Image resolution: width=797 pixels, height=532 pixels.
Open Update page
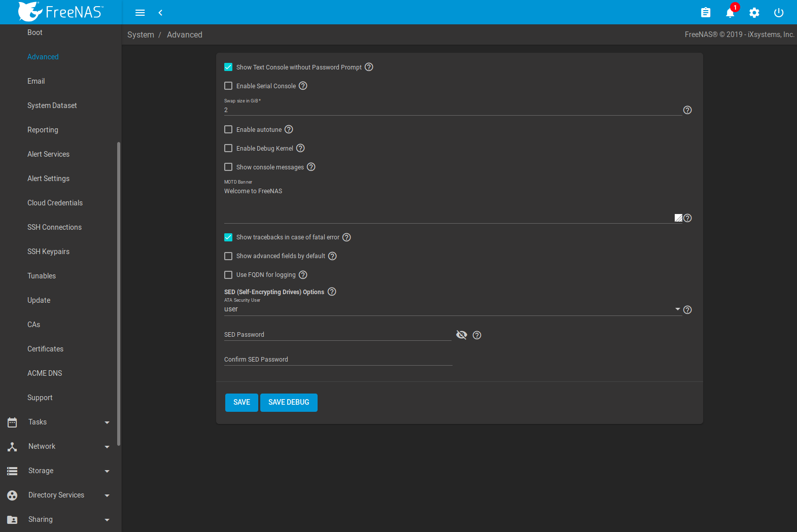tap(39, 300)
